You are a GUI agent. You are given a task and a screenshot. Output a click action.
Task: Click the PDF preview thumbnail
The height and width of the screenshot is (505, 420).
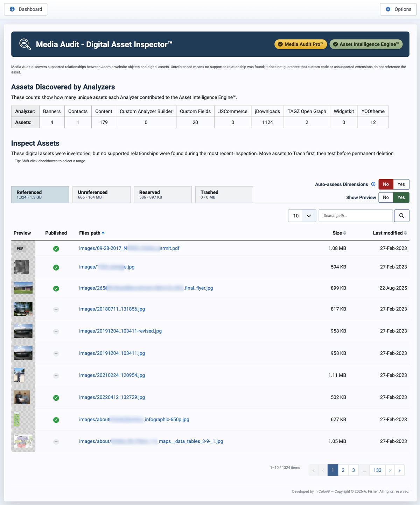[x=20, y=248]
